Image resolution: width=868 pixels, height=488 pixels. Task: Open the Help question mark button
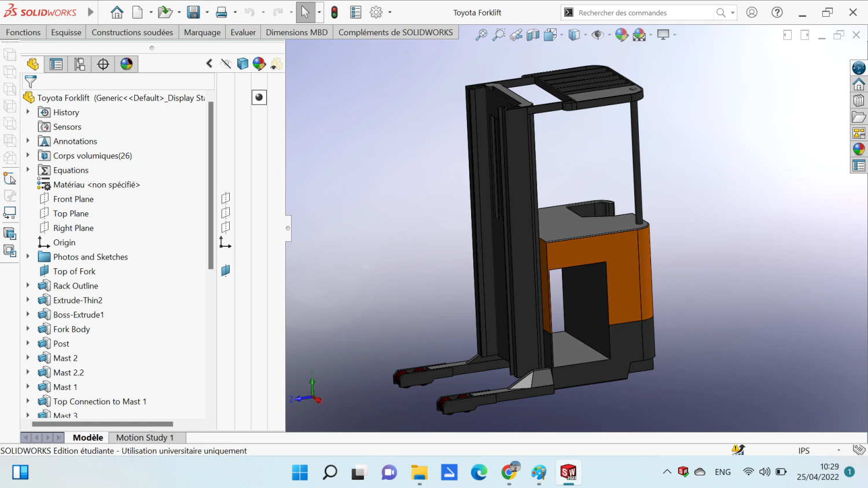[x=777, y=12]
